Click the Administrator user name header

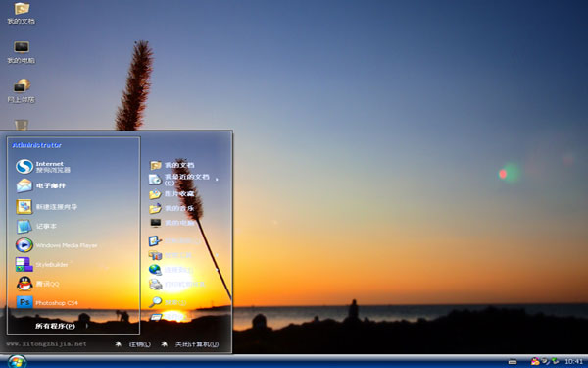(37, 145)
